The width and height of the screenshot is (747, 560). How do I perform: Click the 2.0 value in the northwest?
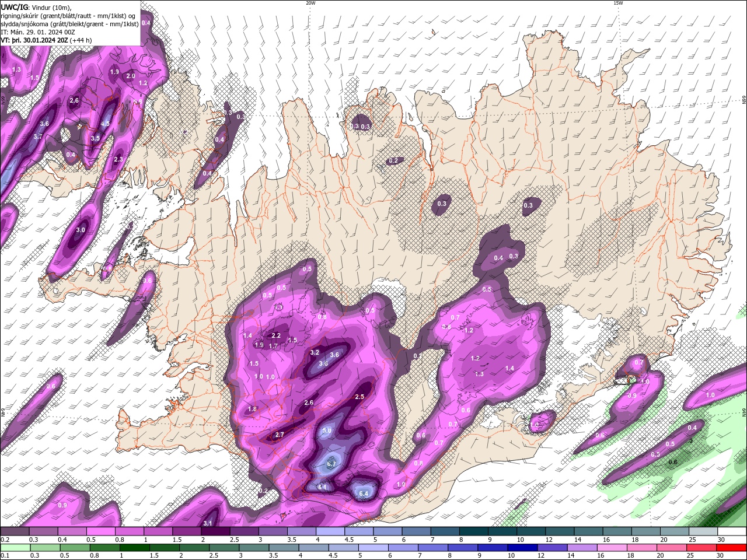[x=131, y=76]
